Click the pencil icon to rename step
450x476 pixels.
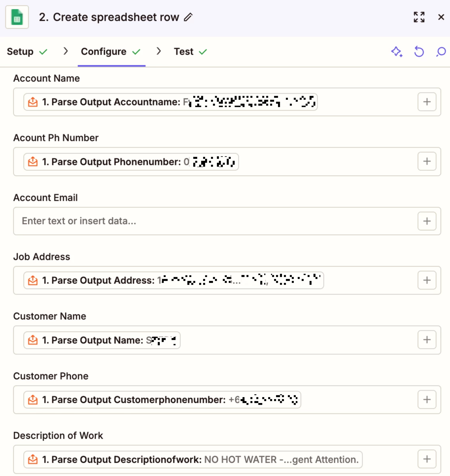click(x=189, y=17)
